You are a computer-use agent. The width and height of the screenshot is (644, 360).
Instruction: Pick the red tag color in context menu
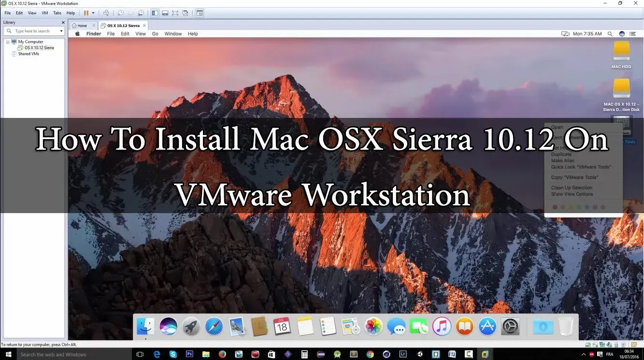pyautogui.click(x=555, y=207)
